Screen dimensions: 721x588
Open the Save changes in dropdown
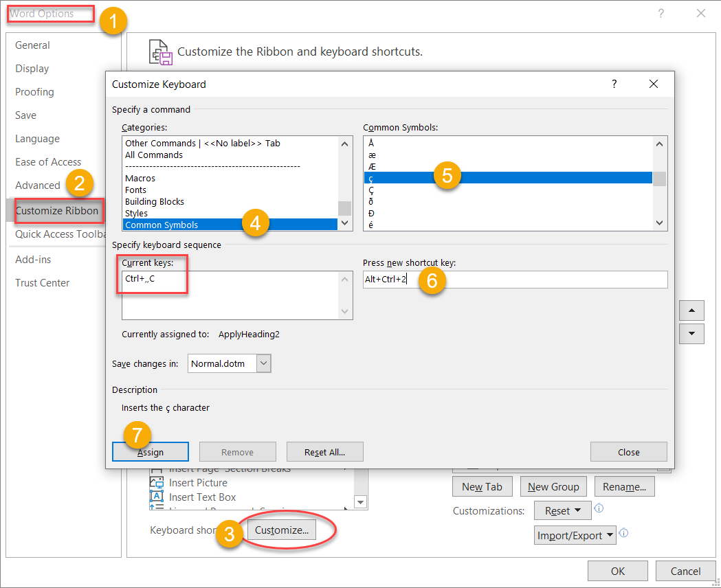click(263, 363)
